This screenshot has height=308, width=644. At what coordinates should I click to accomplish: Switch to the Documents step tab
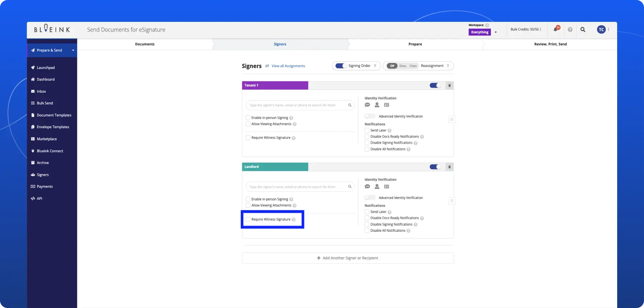[x=145, y=44]
